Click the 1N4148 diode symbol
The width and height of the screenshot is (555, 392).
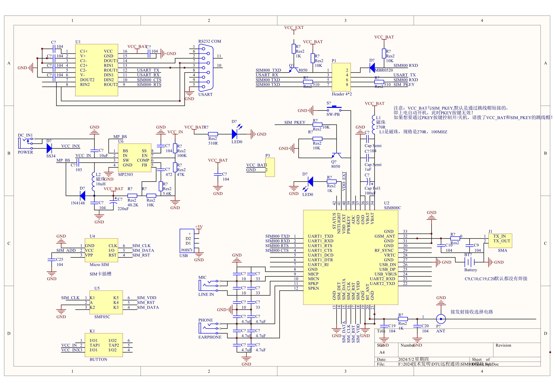point(82,196)
